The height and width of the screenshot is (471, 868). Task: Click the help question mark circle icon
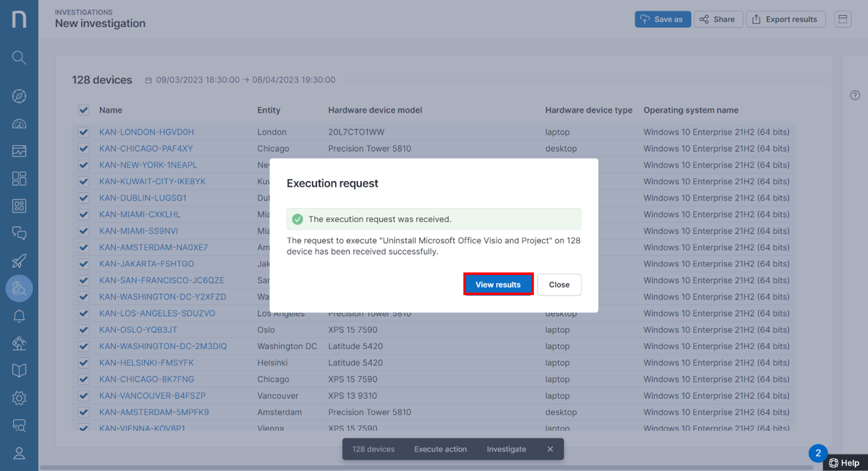855,95
